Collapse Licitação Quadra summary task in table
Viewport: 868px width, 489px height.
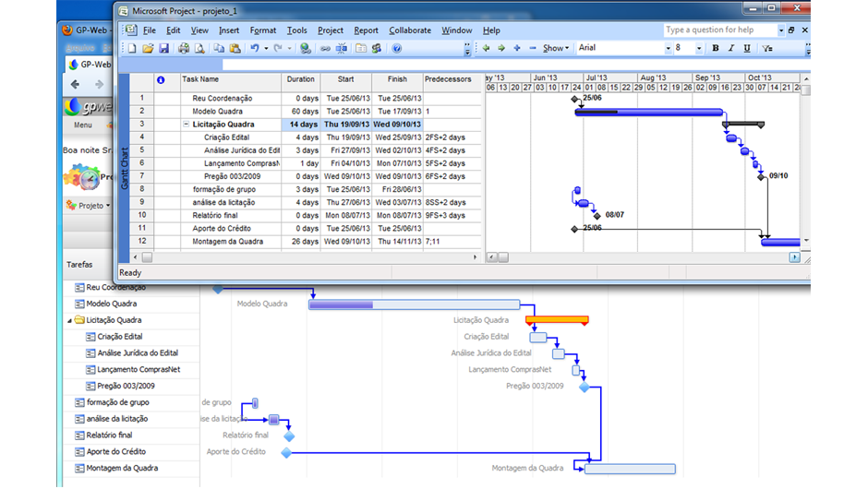click(x=187, y=125)
